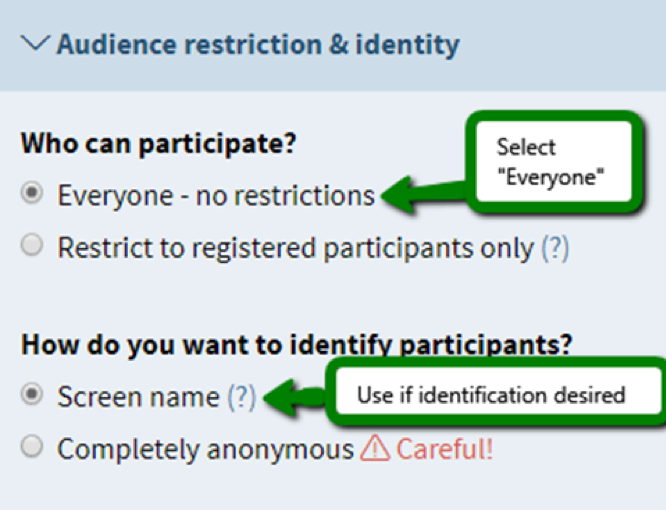Choose the Completely anonymous radio button

coord(33,447)
